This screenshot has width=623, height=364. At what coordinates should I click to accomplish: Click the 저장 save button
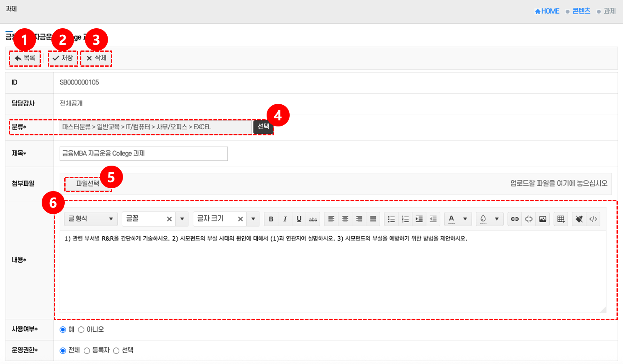[63, 58]
